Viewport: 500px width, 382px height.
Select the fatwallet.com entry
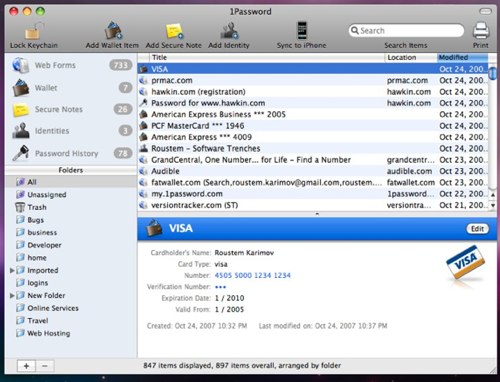[x=313, y=182]
